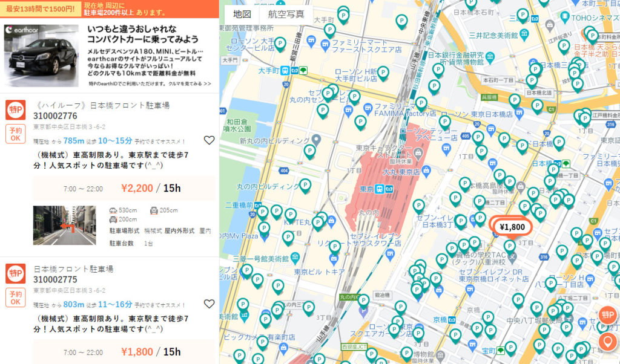Click the ビックカメラ 有楽町店 shopping icon
Screen dimensions: 620x364
pyautogui.click(x=283, y=348)
